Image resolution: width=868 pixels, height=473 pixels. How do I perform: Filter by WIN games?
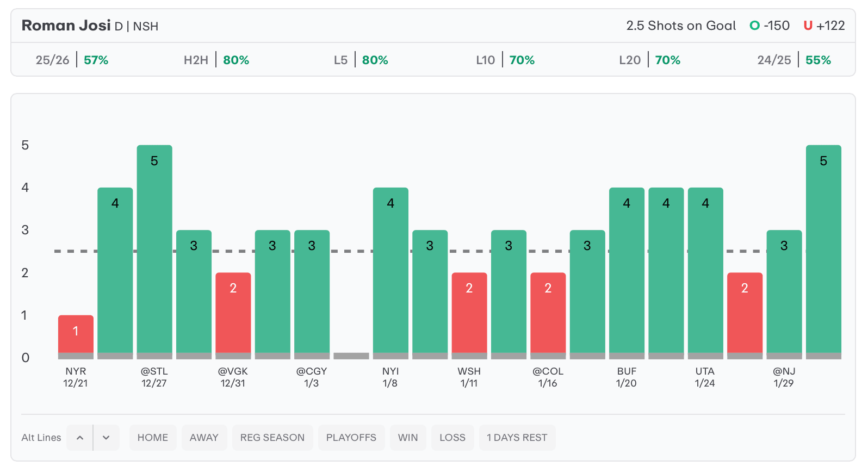(408, 438)
